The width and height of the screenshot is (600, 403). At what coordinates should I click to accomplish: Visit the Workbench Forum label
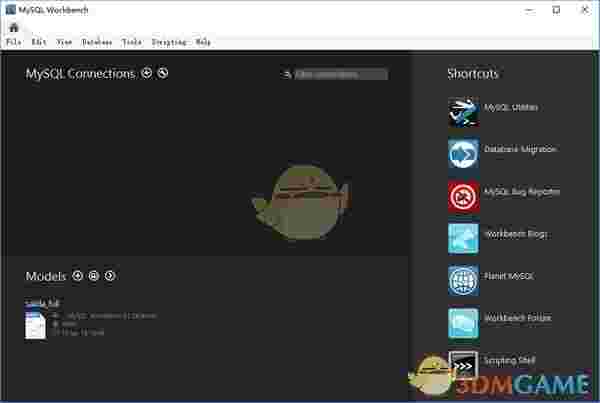518,318
